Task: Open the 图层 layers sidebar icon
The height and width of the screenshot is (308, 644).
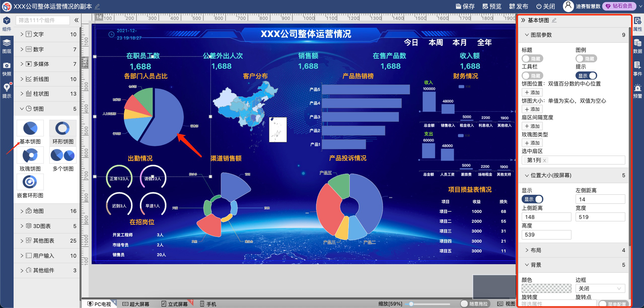Action: point(7,46)
